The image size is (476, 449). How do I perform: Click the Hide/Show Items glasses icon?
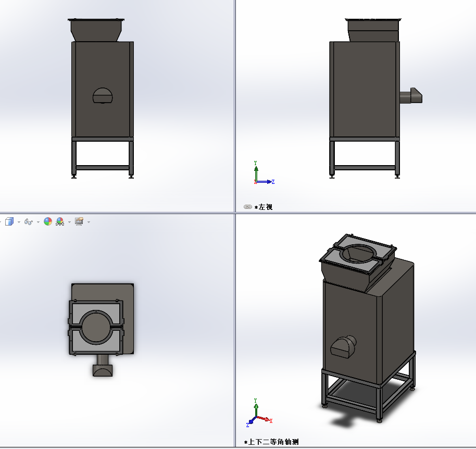[x=29, y=222]
